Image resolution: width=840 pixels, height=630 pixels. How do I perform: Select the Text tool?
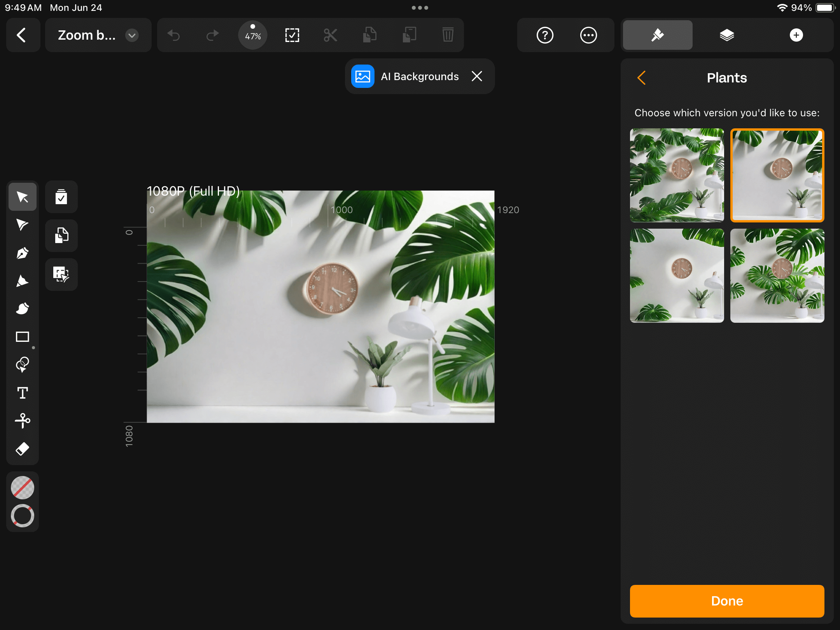click(x=23, y=392)
